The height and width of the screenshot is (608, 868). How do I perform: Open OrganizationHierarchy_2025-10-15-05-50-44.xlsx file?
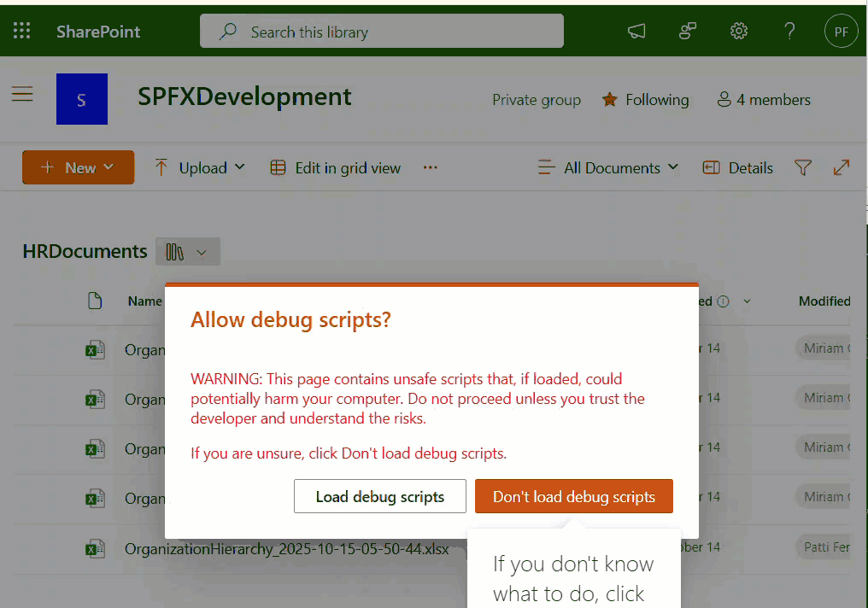(286, 549)
